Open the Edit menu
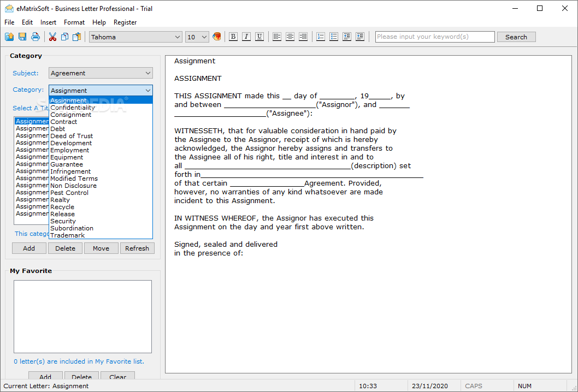This screenshot has height=392, width=578. click(x=27, y=22)
